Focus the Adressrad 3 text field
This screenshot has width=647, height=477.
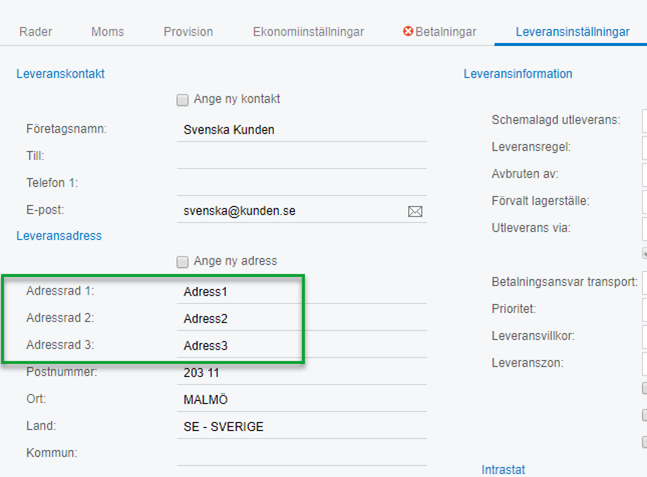300,346
